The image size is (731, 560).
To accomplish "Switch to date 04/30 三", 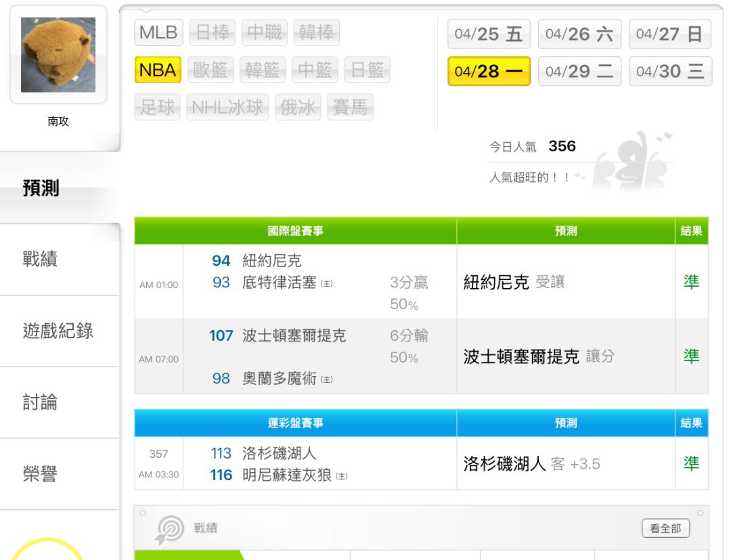I will point(670,71).
